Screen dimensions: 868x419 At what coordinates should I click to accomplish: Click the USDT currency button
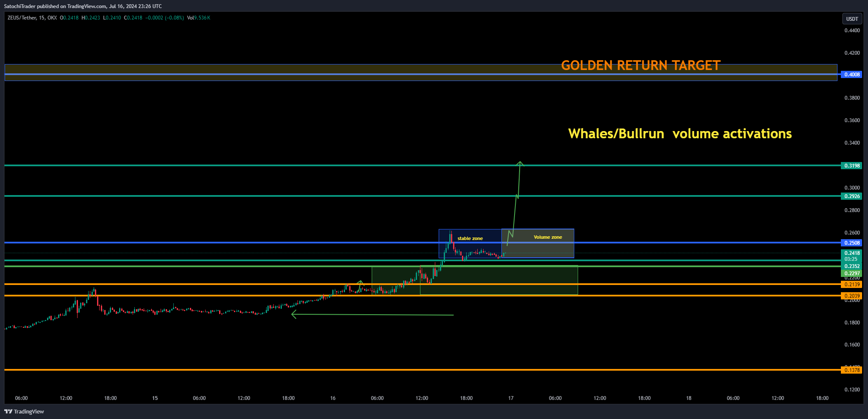pos(852,19)
